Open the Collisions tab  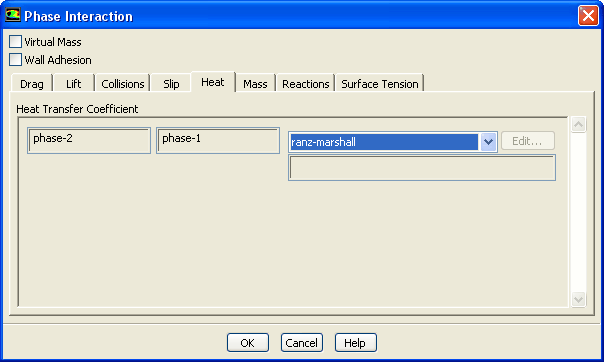(x=122, y=84)
